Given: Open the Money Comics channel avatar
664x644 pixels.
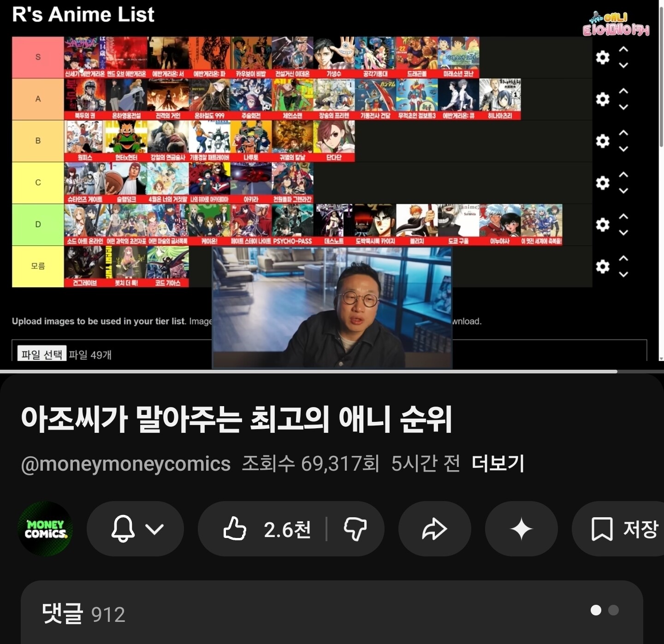Looking at the screenshot, I should point(45,529).
